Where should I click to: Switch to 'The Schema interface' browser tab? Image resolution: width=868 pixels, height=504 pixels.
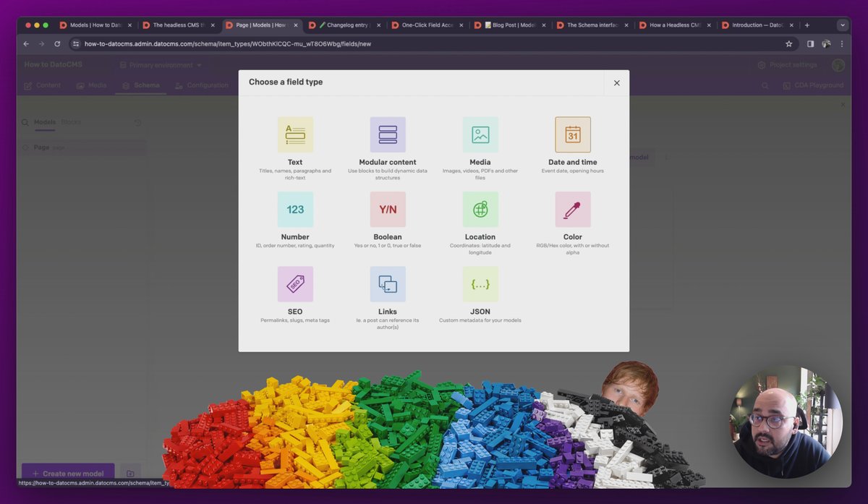click(592, 25)
